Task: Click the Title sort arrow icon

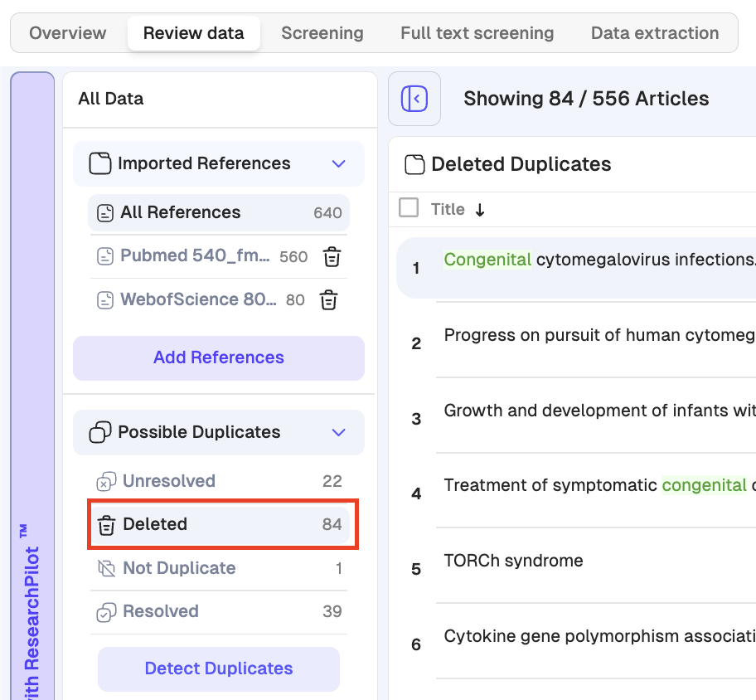Action: tap(480, 210)
